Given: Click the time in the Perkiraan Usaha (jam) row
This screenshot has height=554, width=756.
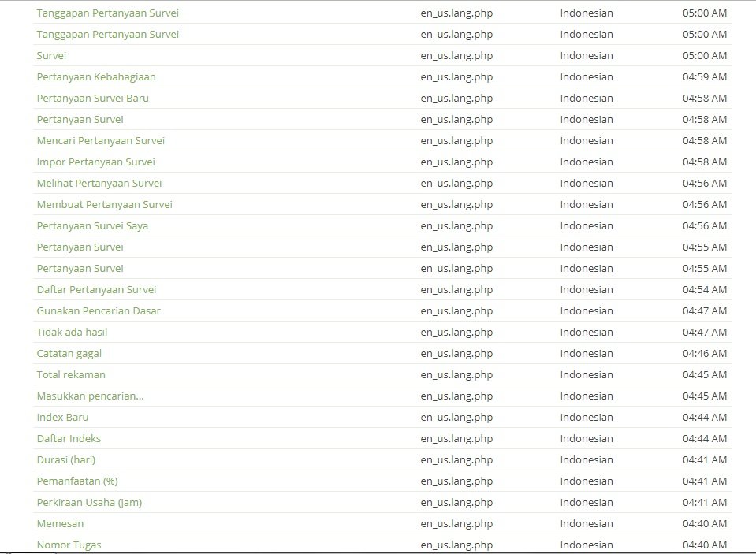Looking at the screenshot, I should point(705,503).
